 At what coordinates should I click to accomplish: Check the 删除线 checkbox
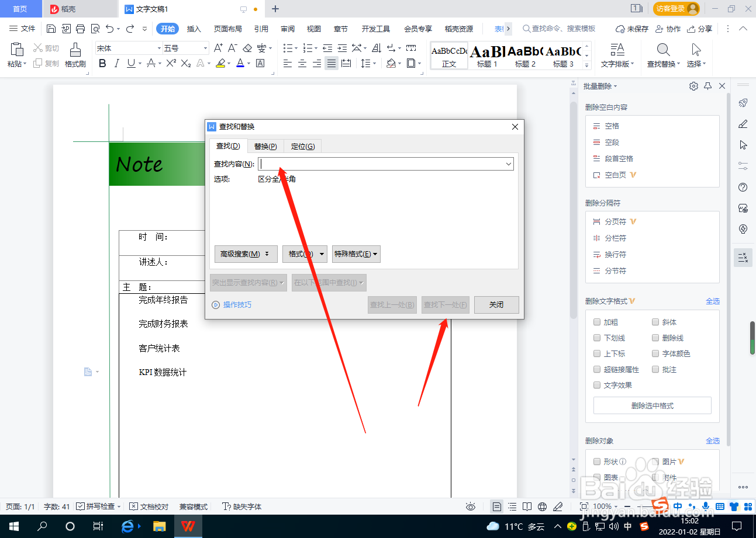point(655,338)
